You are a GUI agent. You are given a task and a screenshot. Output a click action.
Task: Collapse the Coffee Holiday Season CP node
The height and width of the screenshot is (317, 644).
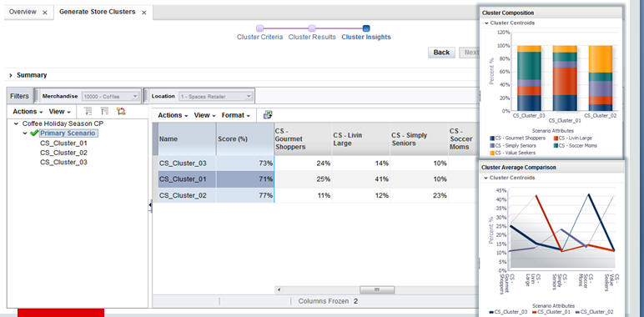pos(16,123)
